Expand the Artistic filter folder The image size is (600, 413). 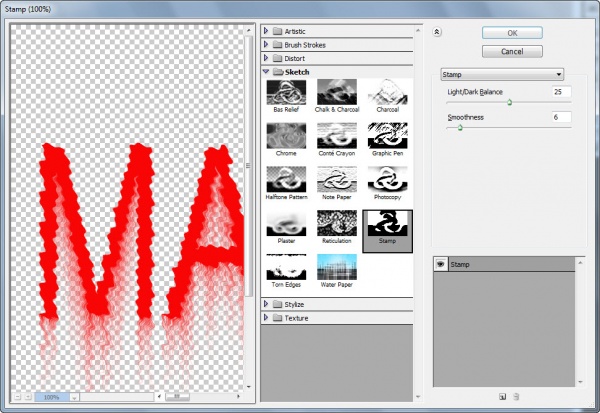click(266, 31)
